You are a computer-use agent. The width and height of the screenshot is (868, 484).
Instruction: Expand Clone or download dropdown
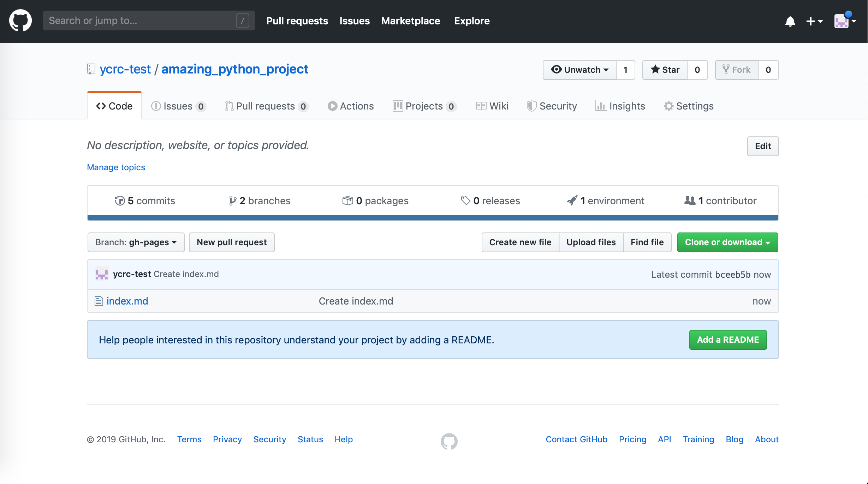(727, 242)
